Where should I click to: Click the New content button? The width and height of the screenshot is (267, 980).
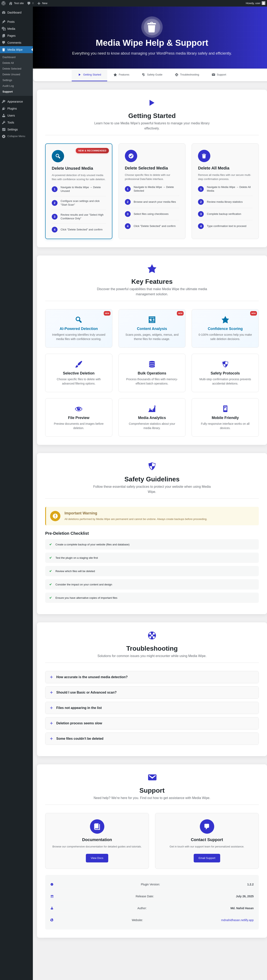[x=42, y=3]
